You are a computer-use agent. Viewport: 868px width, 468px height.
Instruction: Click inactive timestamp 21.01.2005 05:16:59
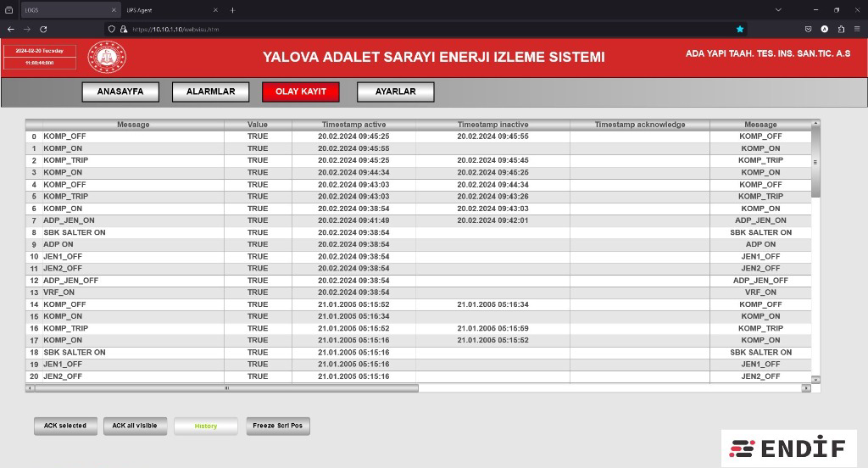(492, 328)
